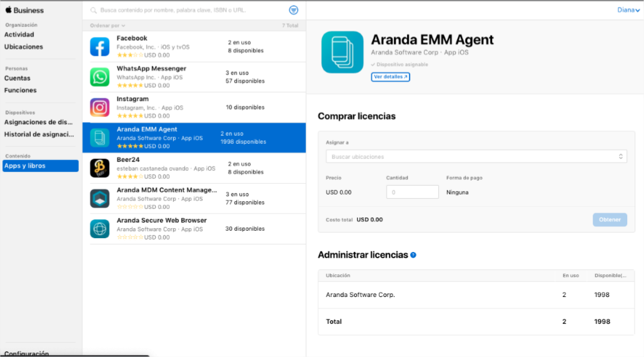Click the En uso column header
The height and width of the screenshot is (357, 644).
point(570,276)
